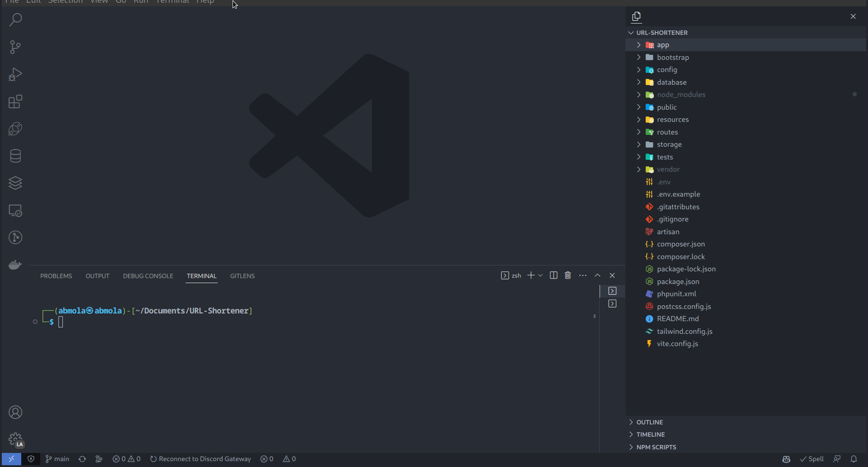Expand the public folder

(746, 107)
